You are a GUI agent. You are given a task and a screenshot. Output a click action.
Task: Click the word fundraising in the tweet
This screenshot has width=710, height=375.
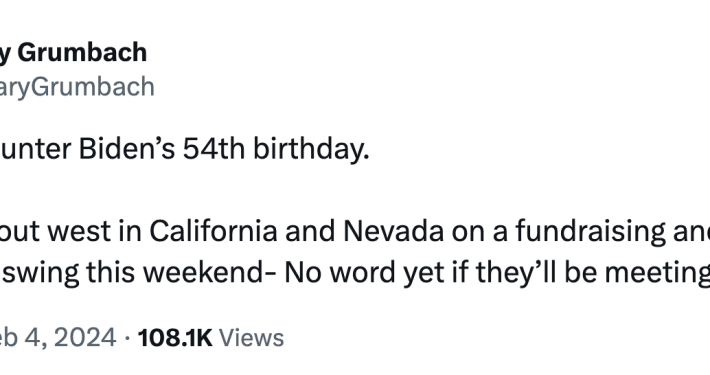[590, 231]
